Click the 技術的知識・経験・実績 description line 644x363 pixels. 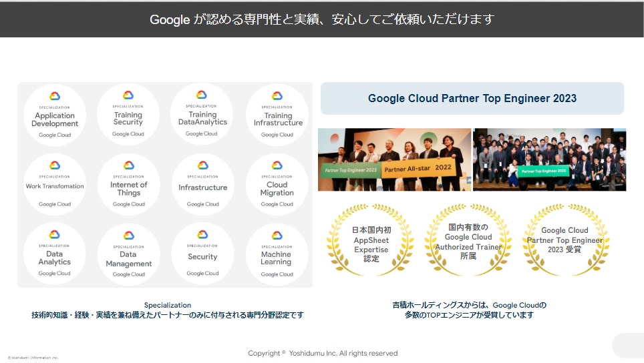(168, 315)
